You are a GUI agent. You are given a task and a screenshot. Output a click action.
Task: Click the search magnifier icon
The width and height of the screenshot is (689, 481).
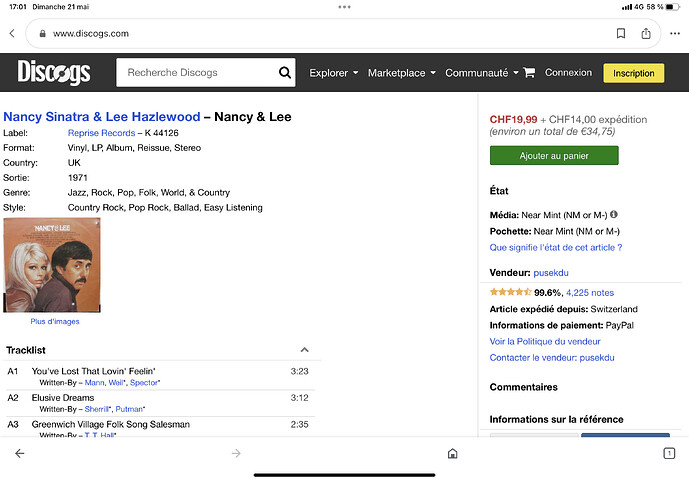pyautogui.click(x=285, y=72)
